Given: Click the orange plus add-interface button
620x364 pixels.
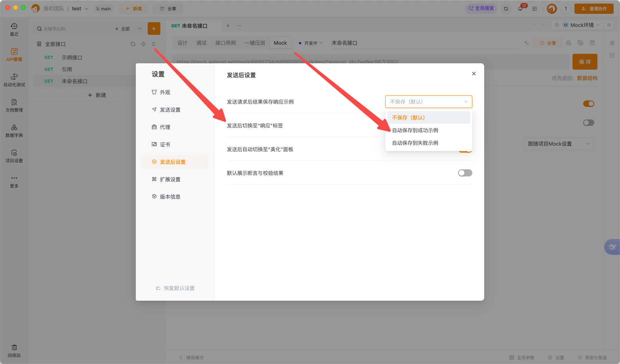Looking at the screenshot, I should click(x=154, y=28).
